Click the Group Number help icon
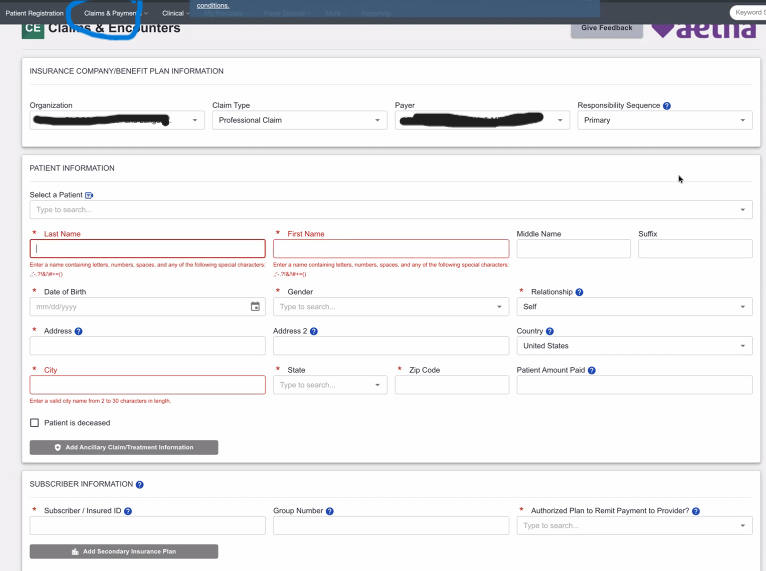766x571 pixels. point(330,511)
